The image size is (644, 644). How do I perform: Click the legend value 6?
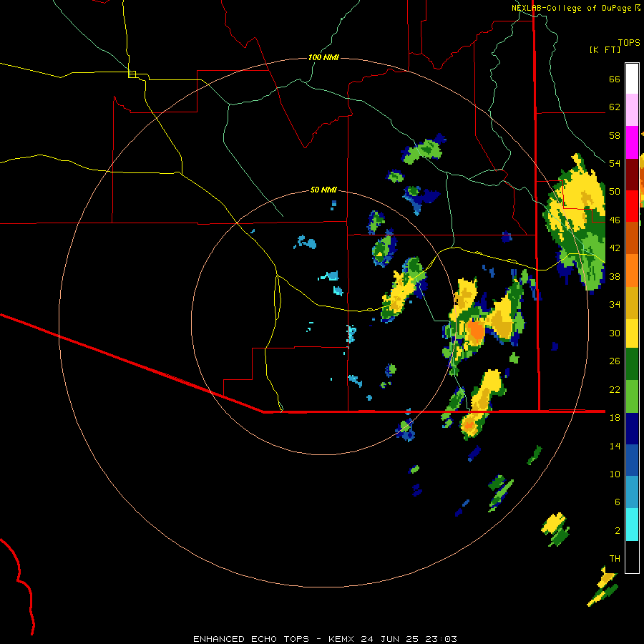(618, 502)
